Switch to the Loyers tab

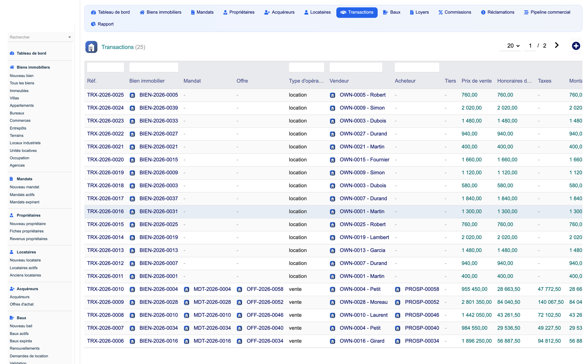[419, 12]
